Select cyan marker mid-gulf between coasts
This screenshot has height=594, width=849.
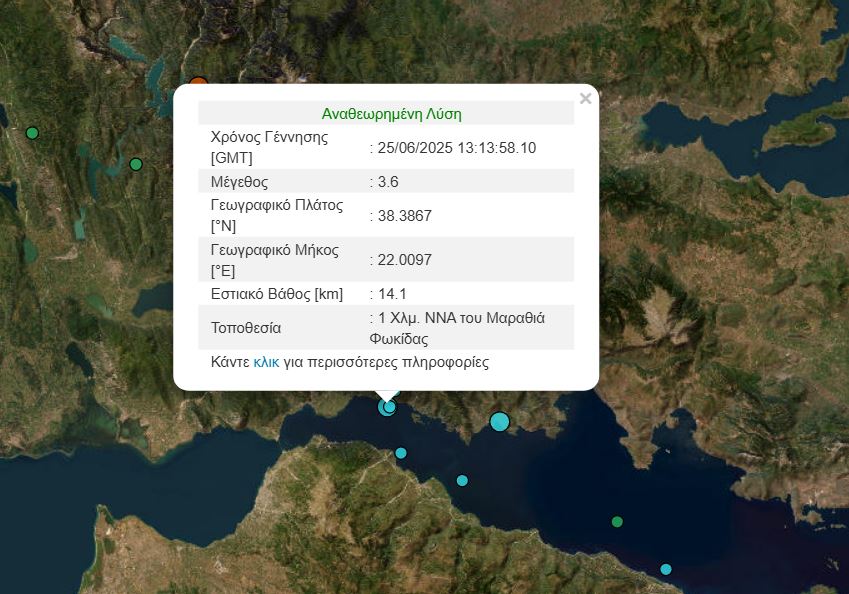462,480
